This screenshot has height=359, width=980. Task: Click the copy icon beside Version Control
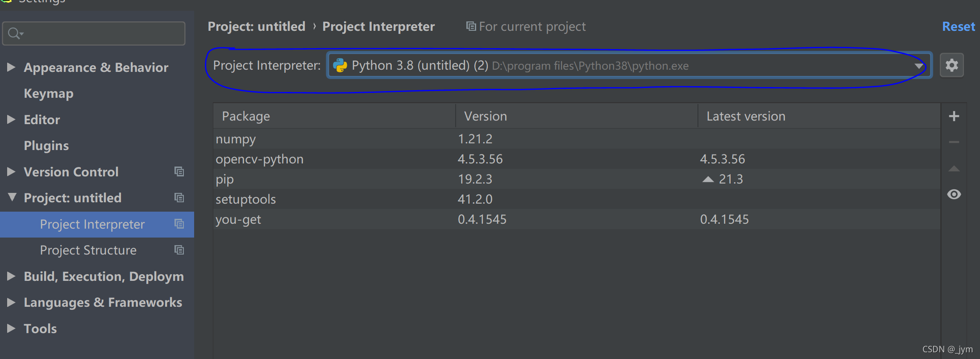coord(179,172)
